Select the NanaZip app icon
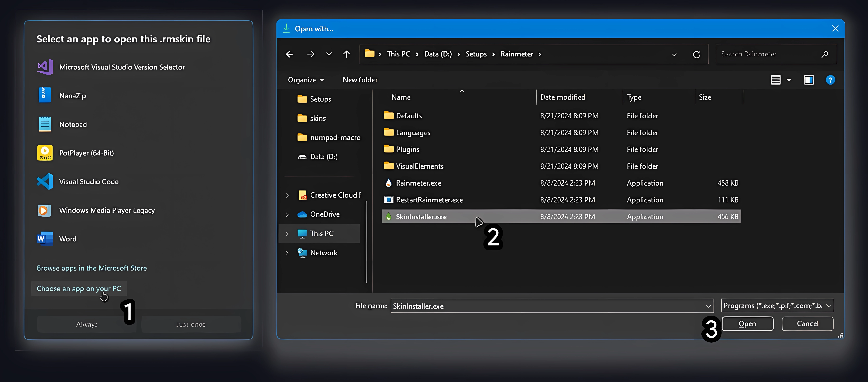This screenshot has width=868, height=382. (44, 96)
